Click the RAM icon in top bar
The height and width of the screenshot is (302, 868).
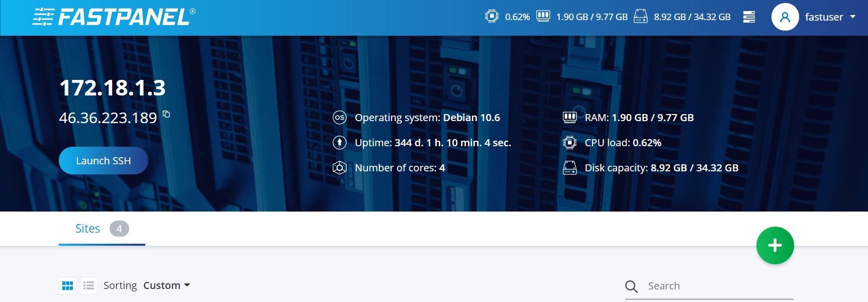tap(543, 17)
